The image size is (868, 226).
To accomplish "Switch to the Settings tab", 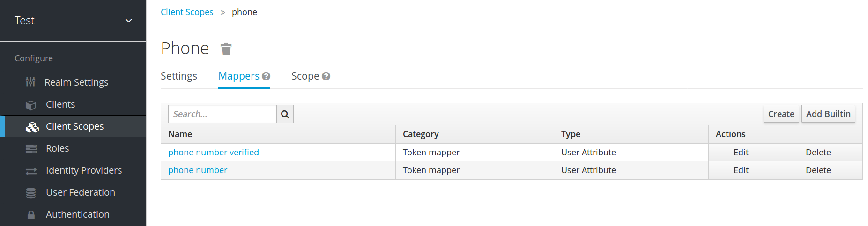I will pos(179,76).
